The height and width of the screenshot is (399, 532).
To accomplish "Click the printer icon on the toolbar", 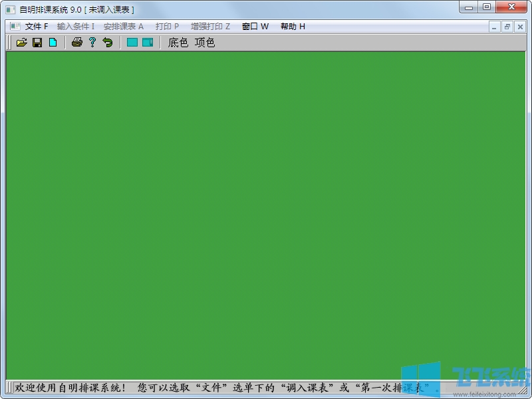I will click(x=78, y=42).
